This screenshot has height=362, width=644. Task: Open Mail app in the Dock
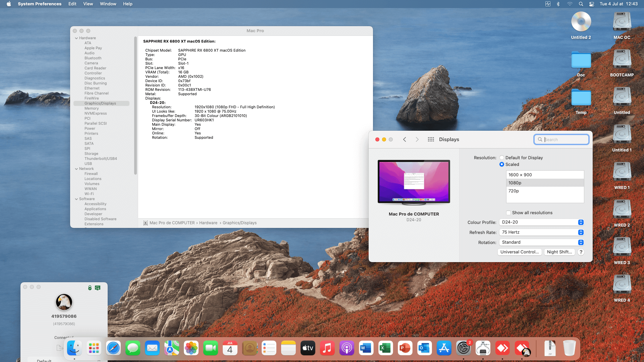152,348
